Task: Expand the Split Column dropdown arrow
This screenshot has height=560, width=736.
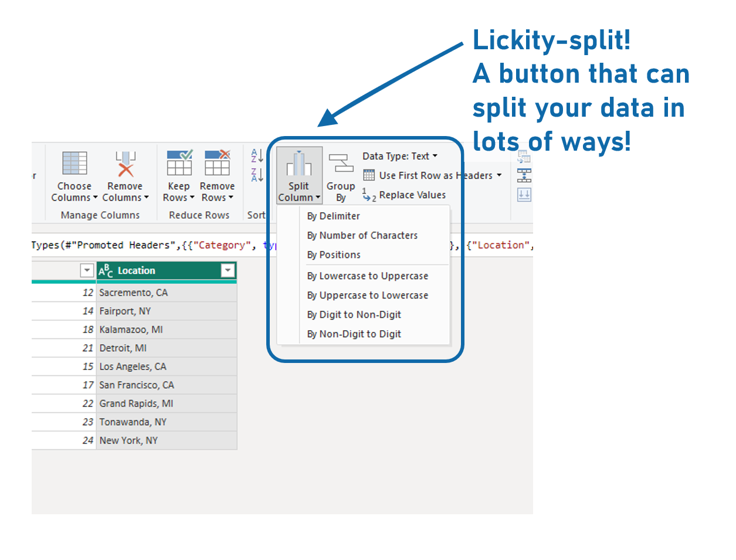Action: tap(317, 198)
